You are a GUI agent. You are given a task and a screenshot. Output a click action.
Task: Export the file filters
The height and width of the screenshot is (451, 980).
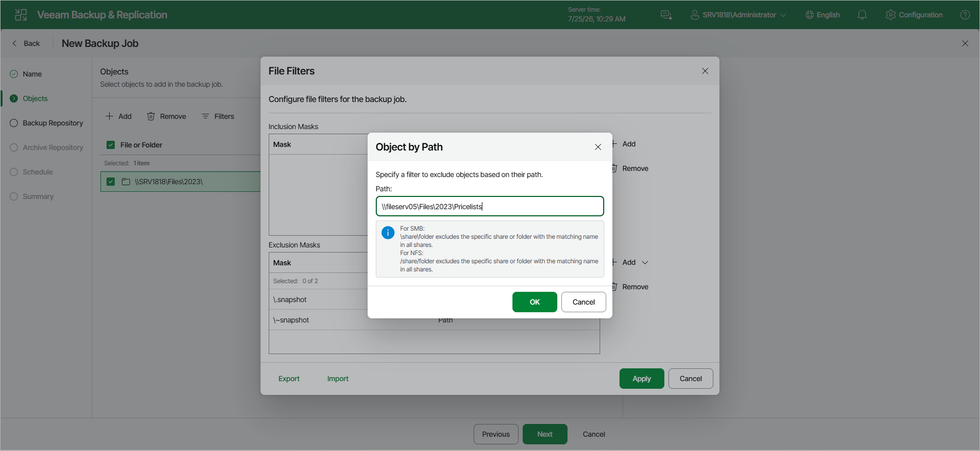[289, 379]
